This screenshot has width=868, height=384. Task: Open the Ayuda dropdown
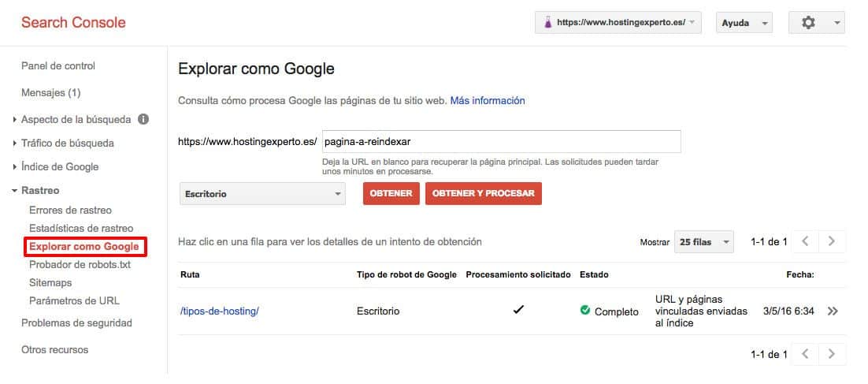pyautogui.click(x=744, y=23)
